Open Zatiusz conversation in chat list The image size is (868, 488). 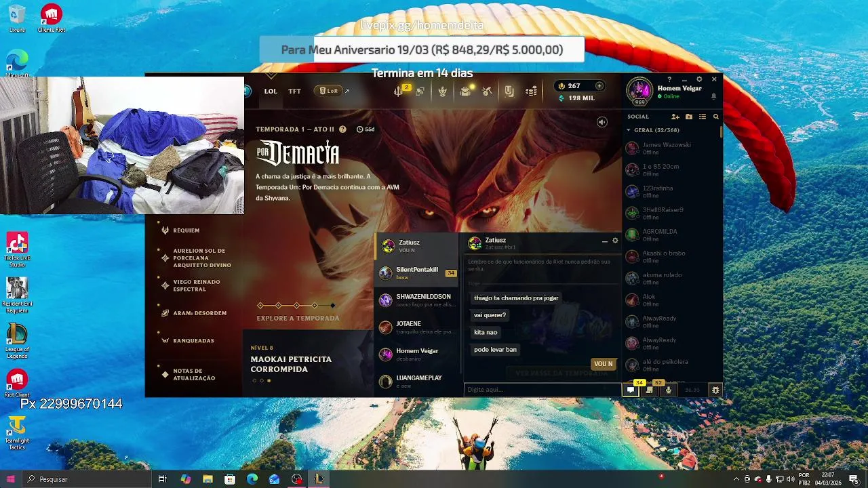tap(416, 246)
